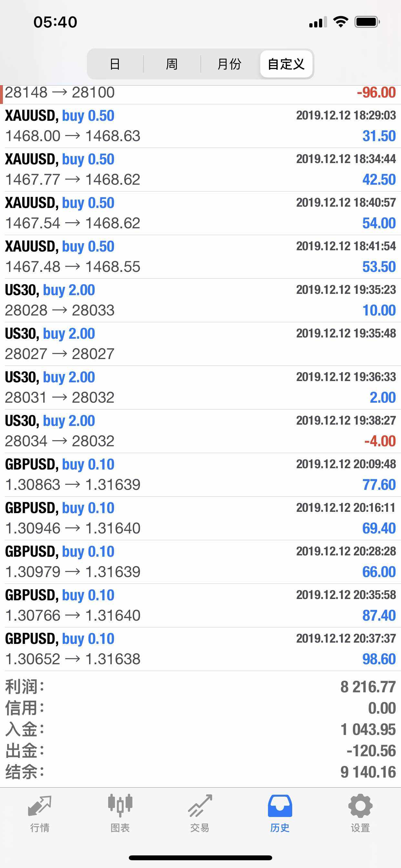Select the 月份 month period tab
This screenshot has height=868, width=401.
pos(230,64)
